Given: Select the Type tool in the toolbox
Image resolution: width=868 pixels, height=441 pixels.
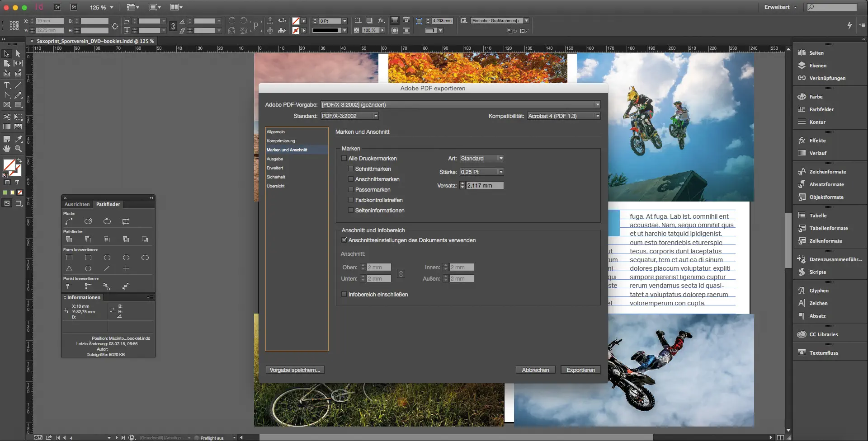Looking at the screenshot, I should click(x=7, y=85).
